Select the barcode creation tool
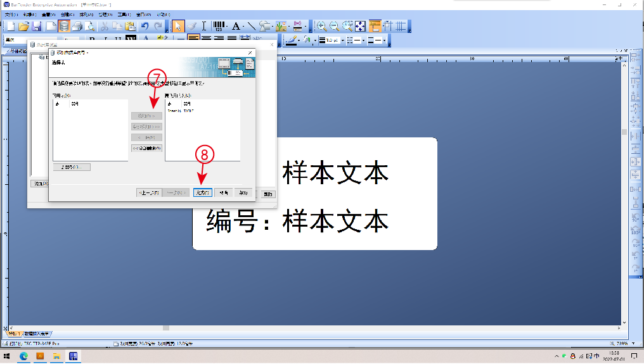644x364 pixels. click(x=219, y=26)
